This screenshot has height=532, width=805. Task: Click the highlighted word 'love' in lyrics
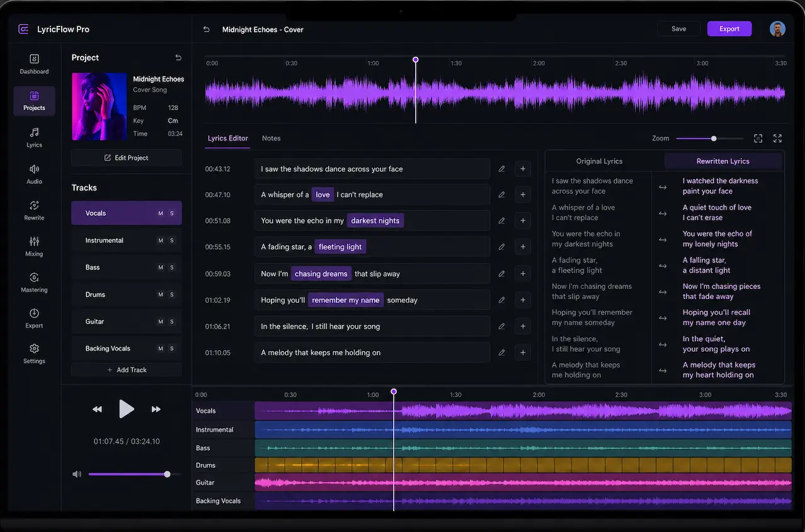[323, 195]
